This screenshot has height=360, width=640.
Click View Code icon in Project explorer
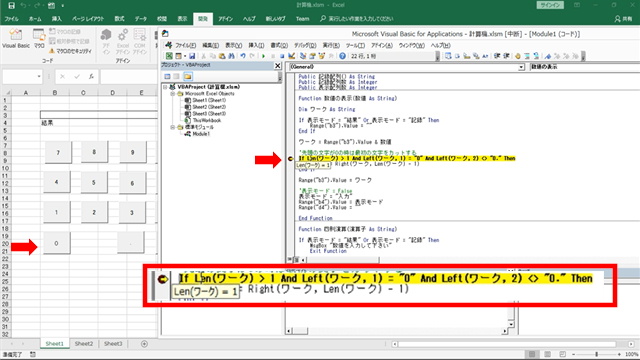pos(167,76)
